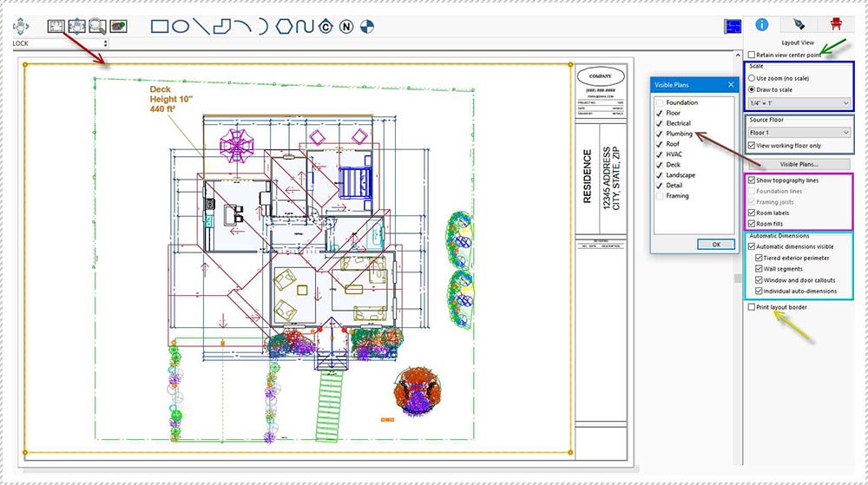
Task: Click the blue blueprint plan icon
Action: (x=732, y=27)
